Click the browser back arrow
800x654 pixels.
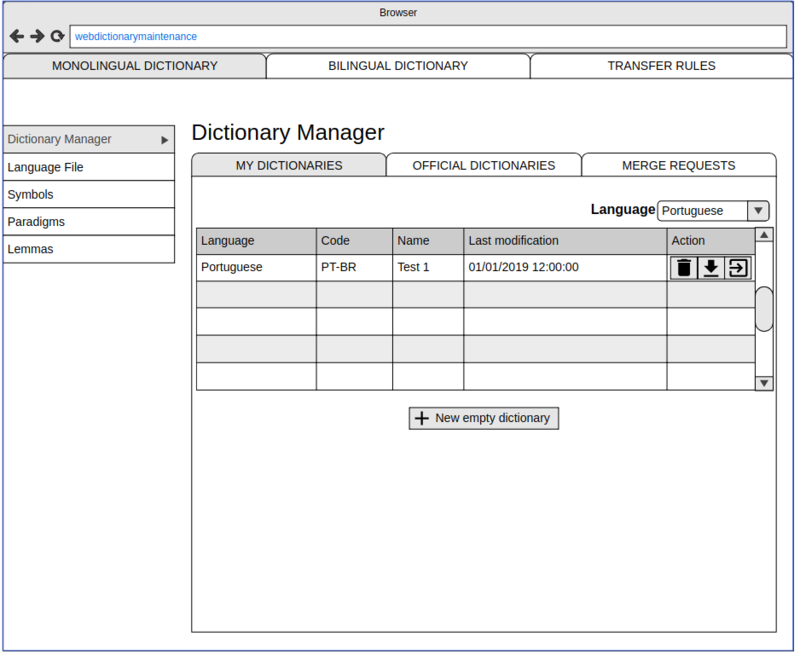(17, 36)
